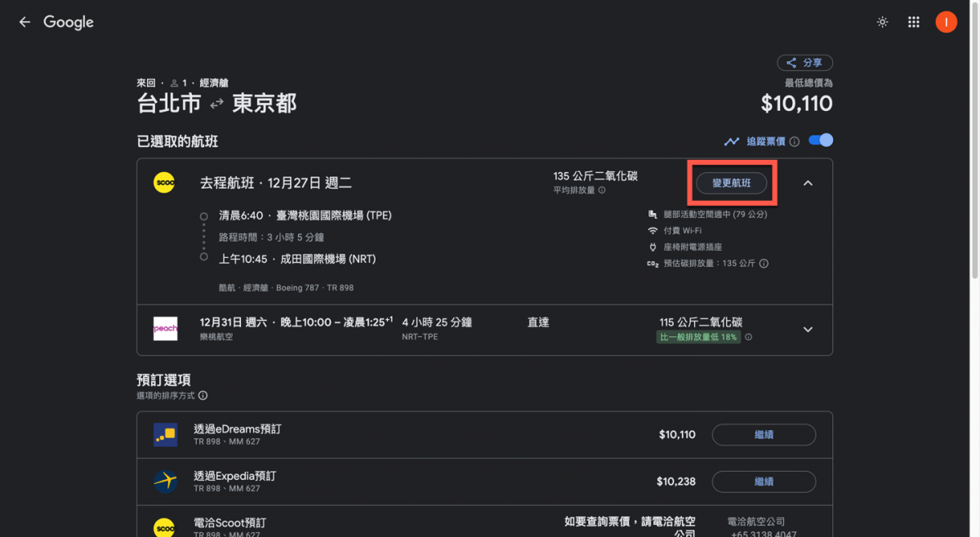
Task: Click 清晨6:40 臺灣桃園國際機場 (TPE) departure line
Action: [305, 215]
